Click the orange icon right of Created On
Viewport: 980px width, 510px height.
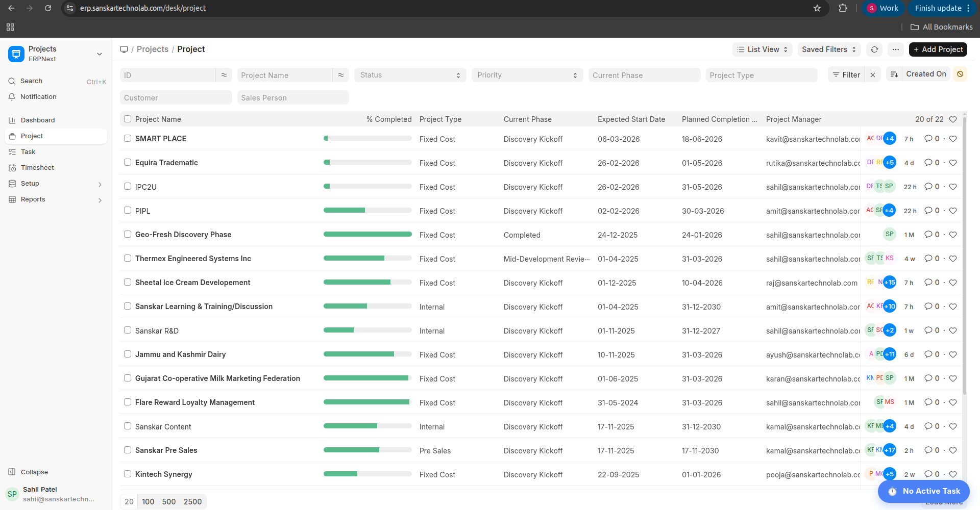tap(960, 74)
